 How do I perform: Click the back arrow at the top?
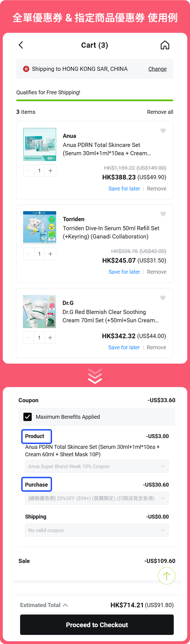click(21, 45)
